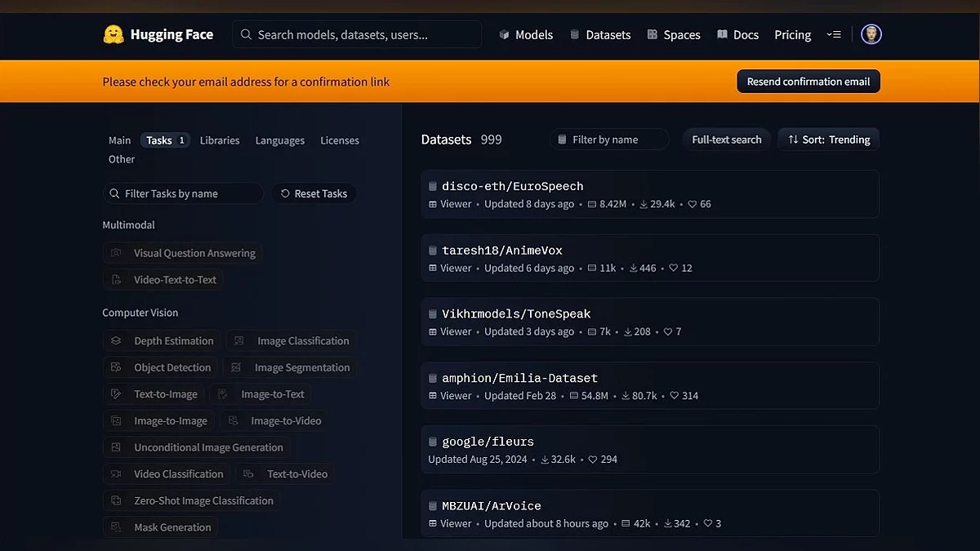This screenshot has height=551, width=980.
Task: Toggle the Depth Estimation task filter
Action: (x=162, y=341)
